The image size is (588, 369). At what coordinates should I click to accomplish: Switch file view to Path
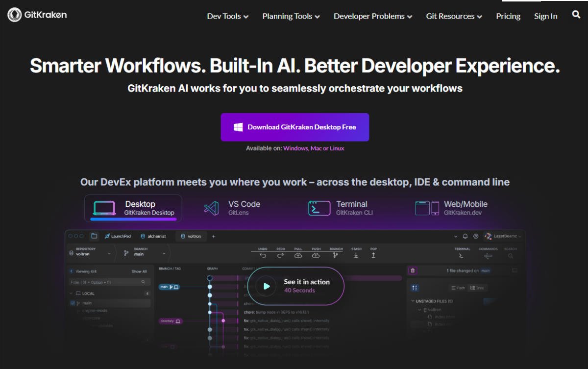458,288
